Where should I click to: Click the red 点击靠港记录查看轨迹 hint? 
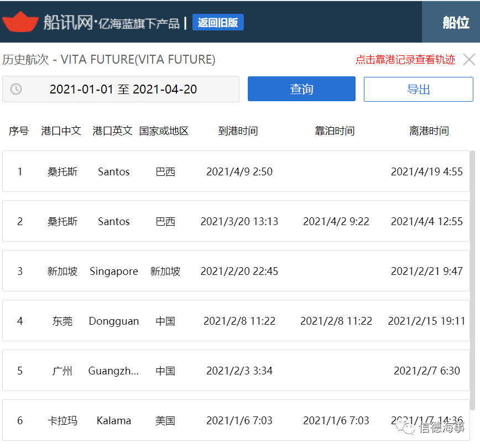click(405, 60)
